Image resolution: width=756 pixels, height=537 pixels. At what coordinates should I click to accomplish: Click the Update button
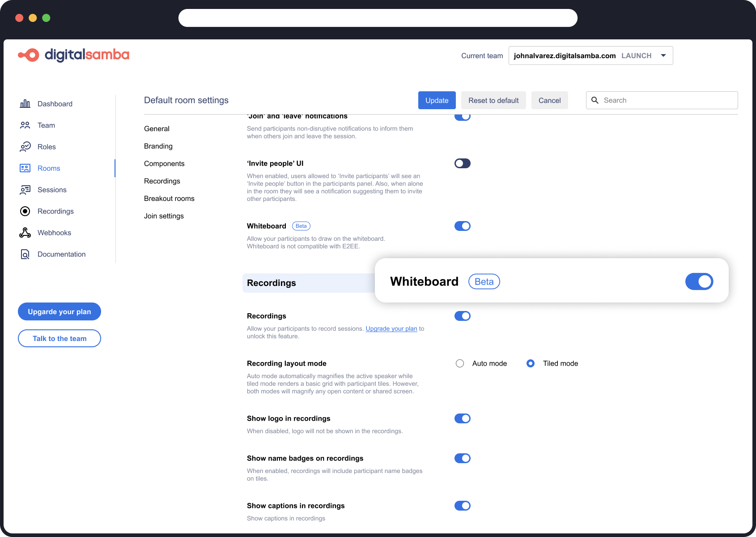(437, 100)
